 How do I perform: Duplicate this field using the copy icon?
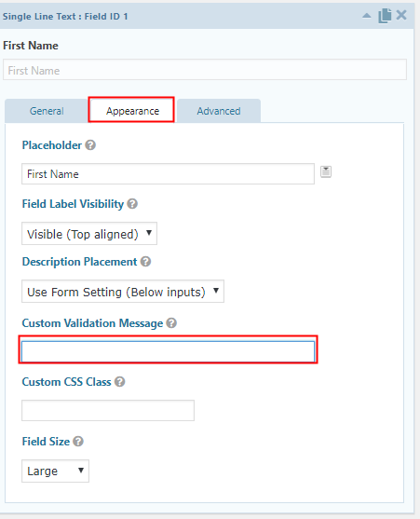click(385, 16)
